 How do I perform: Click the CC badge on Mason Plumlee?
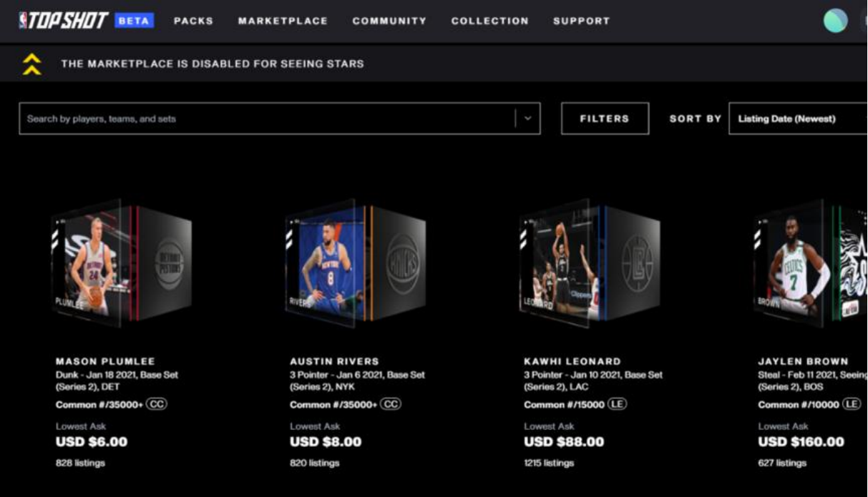pos(157,404)
